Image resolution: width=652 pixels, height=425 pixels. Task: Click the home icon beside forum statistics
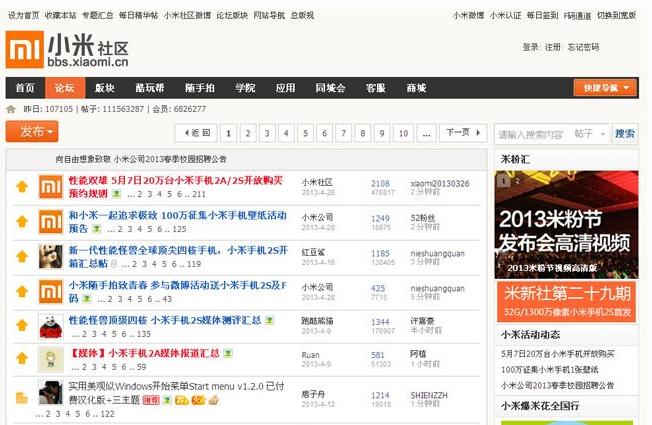click(x=11, y=109)
